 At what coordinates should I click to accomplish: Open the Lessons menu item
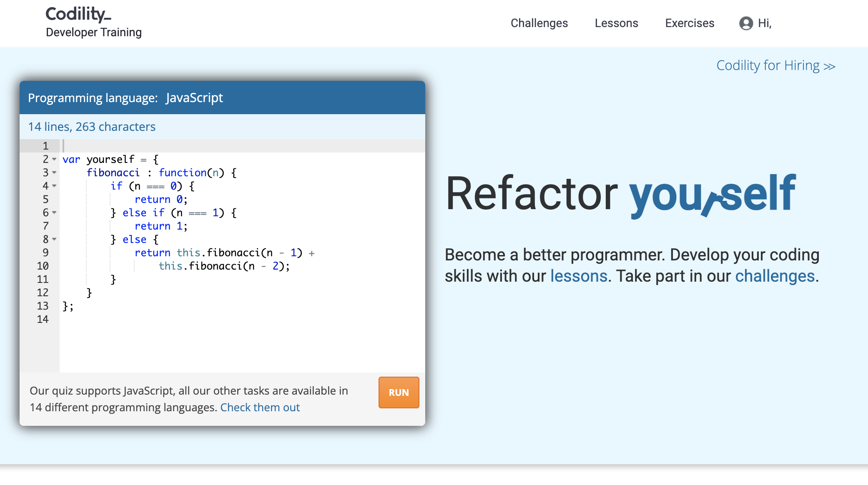pos(616,23)
